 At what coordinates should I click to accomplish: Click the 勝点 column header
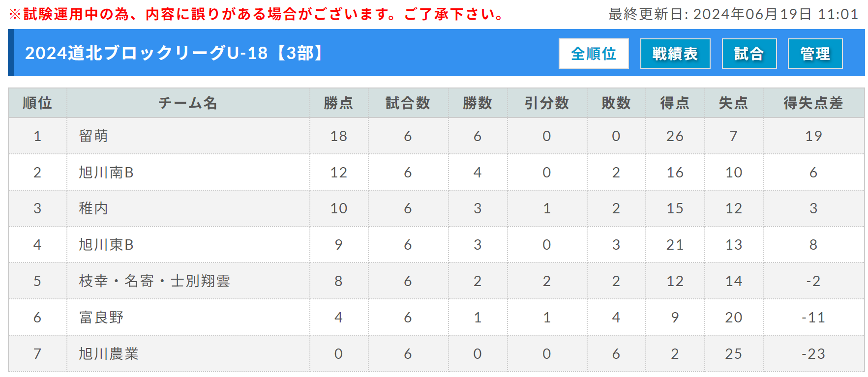[338, 103]
